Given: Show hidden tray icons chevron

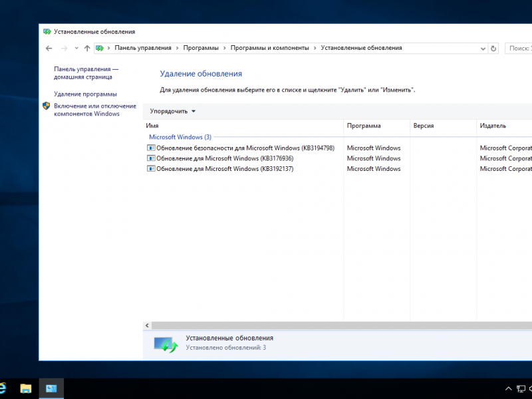Looking at the screenshot, I should pos(508,389).
